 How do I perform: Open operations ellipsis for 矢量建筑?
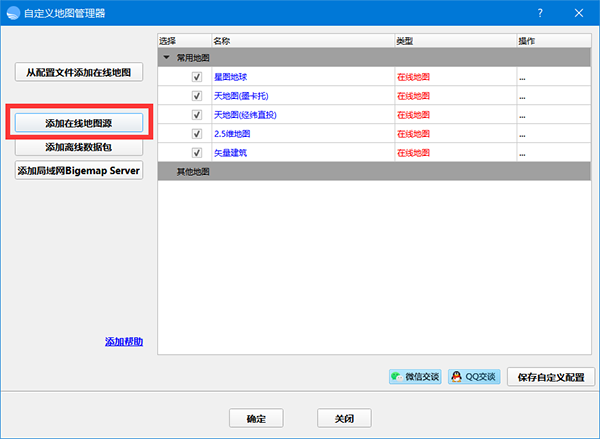[x=522, y=153]
